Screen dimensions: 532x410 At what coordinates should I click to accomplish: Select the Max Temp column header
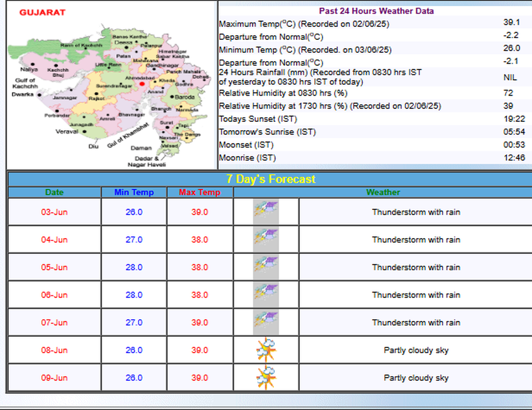[x=199, y=192]
